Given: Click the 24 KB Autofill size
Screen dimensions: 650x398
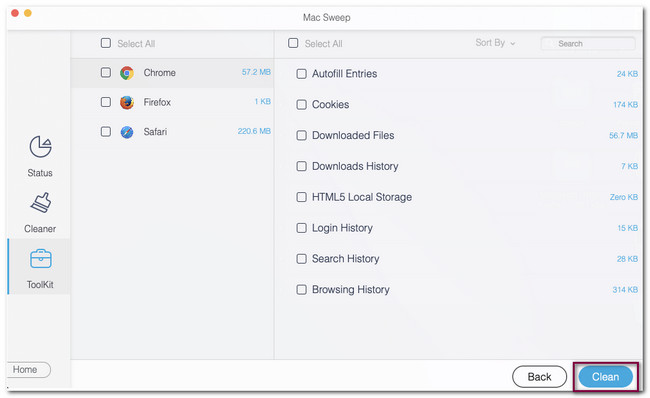Looking at the screenshot, I should 627,74.
